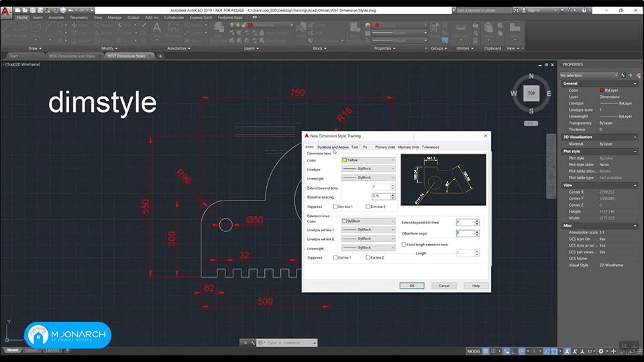Image resolution: width=644 pixels, height=362 pixels.
Task: Collapse the 3D Visualization section
Action: pyautogui.click(x=635, y=137)
